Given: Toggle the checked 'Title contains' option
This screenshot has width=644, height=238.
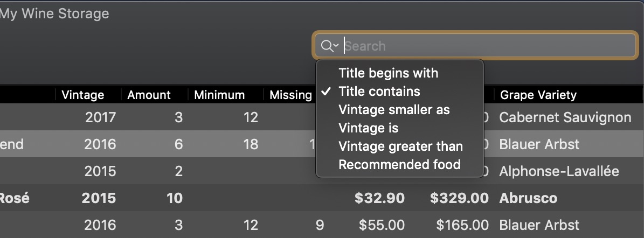Looking at the screenshot, I should tap(379, 91).
